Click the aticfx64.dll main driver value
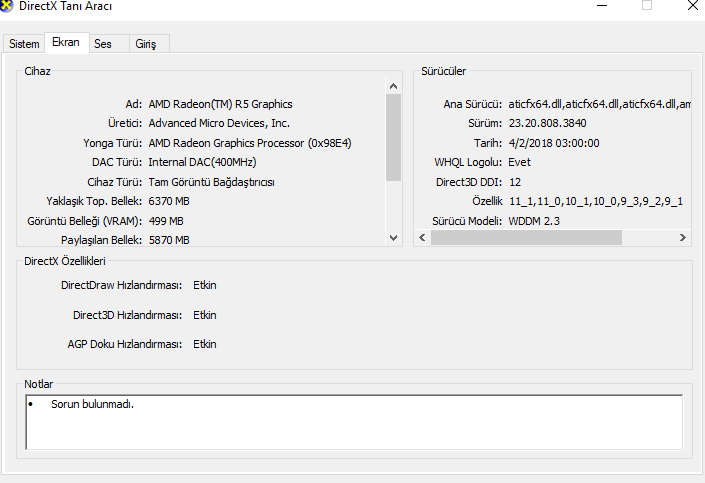Viewport: 705px width, 483px height. 599,104
